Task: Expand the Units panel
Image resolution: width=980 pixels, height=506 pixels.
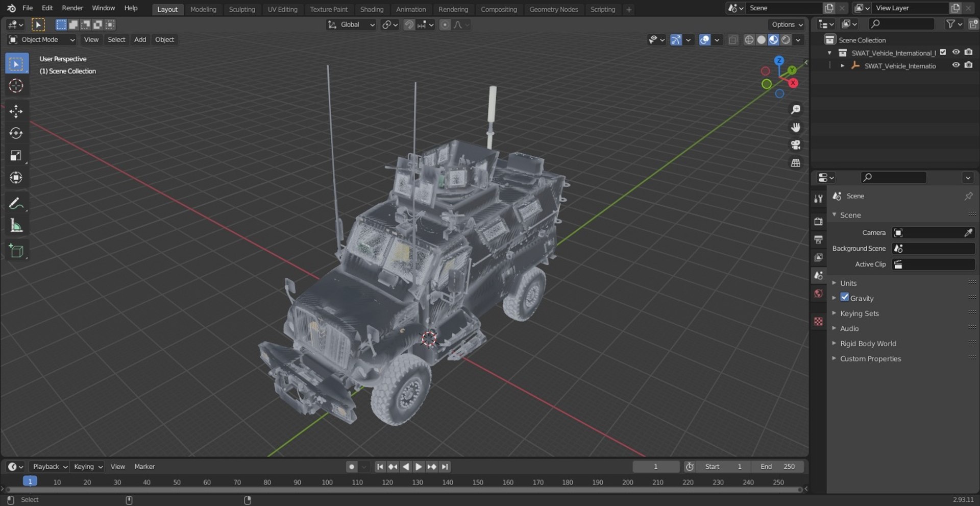Action: coord(848,283)
